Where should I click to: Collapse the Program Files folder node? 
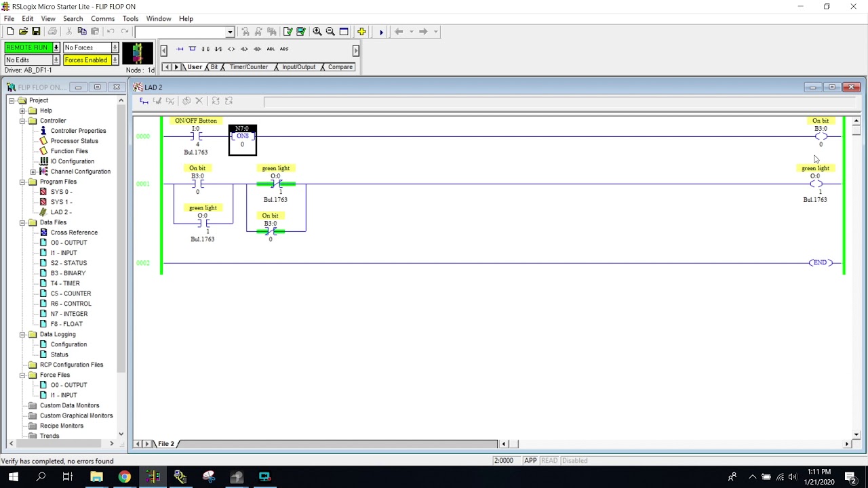point(22,182)
